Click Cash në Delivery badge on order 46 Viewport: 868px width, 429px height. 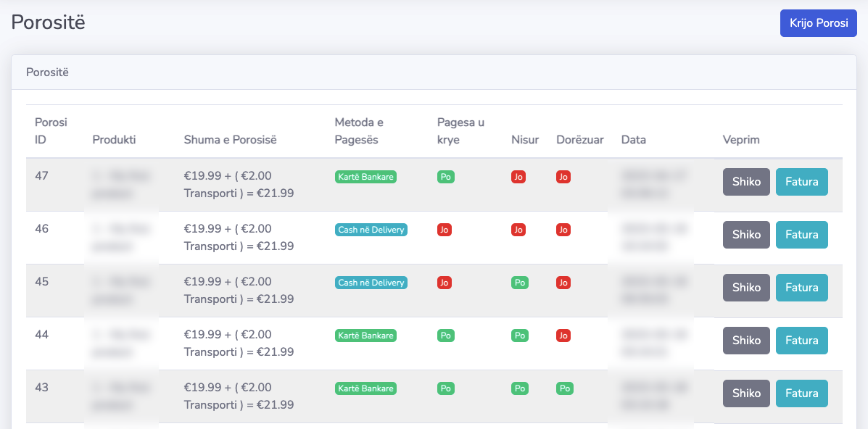point(371,230)
